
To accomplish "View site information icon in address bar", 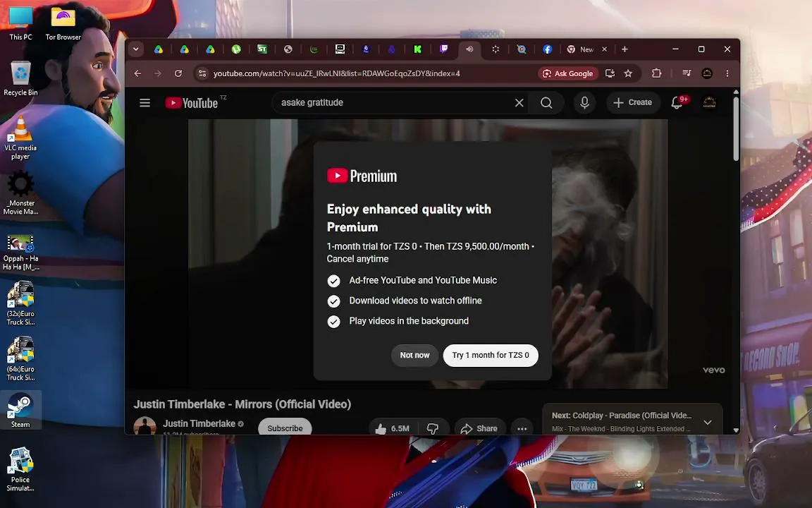I will (202, 73).
